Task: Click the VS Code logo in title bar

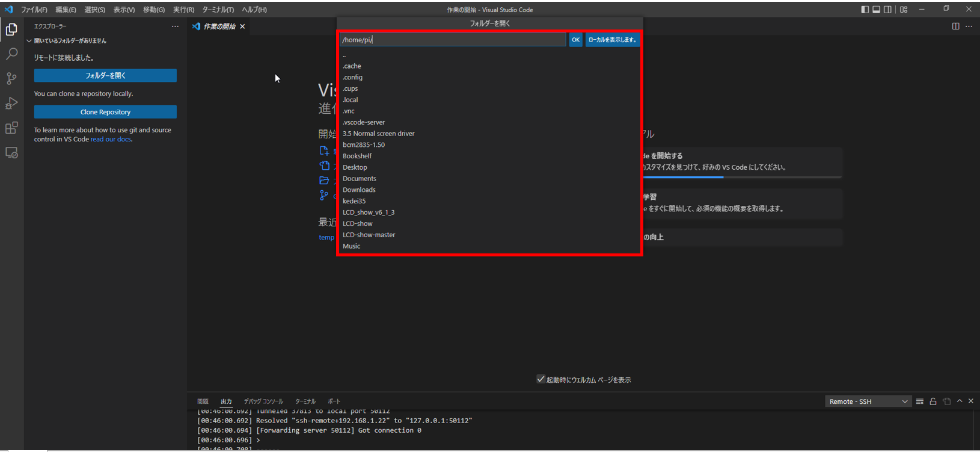Action: [x=8, y=10]
